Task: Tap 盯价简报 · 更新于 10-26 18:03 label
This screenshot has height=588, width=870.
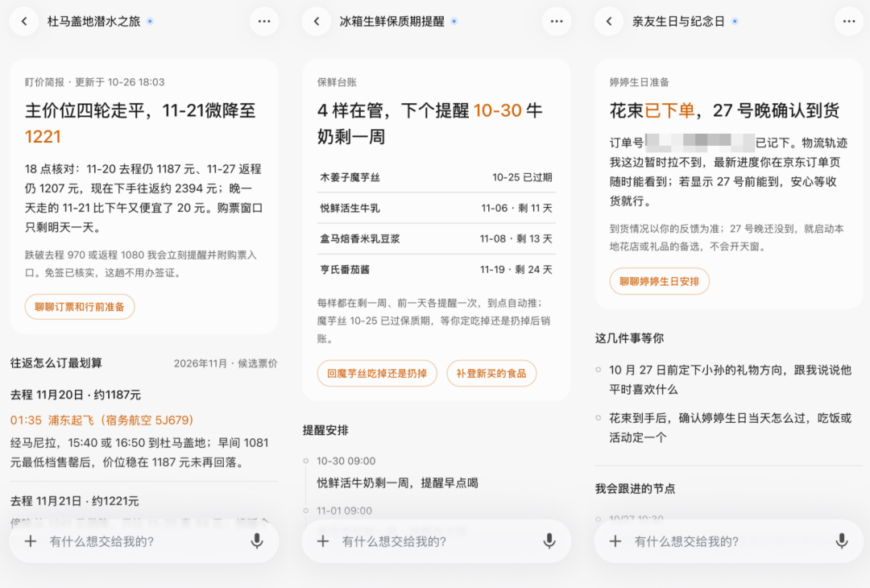Action: coord(94,82)
